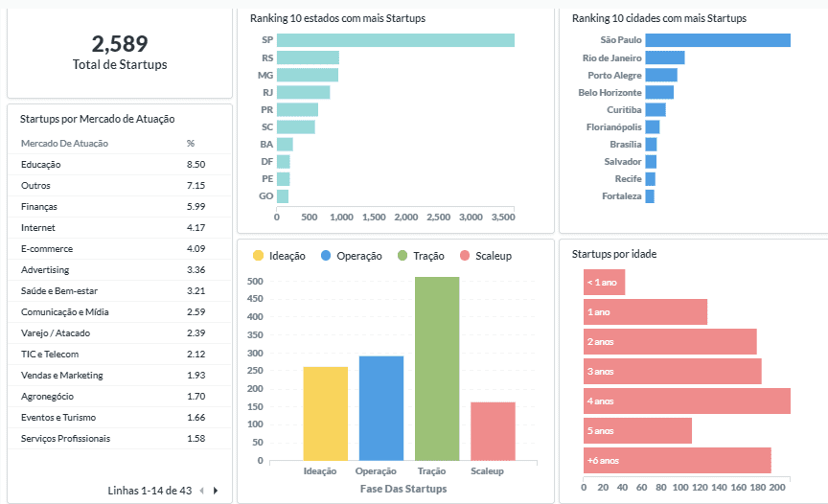Toggle the Ideação series legend label
Viewport: 828px width, 504px height.
287,256
